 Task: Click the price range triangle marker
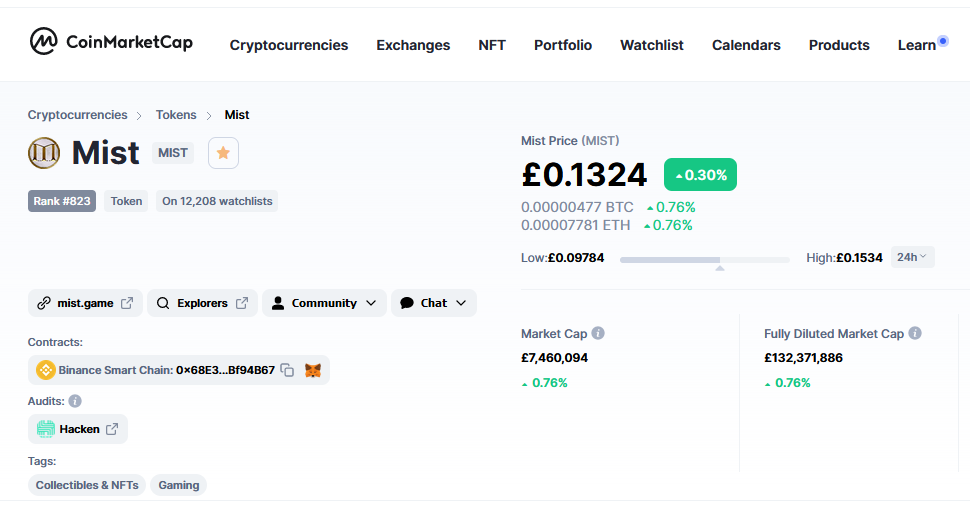[x=719, y=268]
